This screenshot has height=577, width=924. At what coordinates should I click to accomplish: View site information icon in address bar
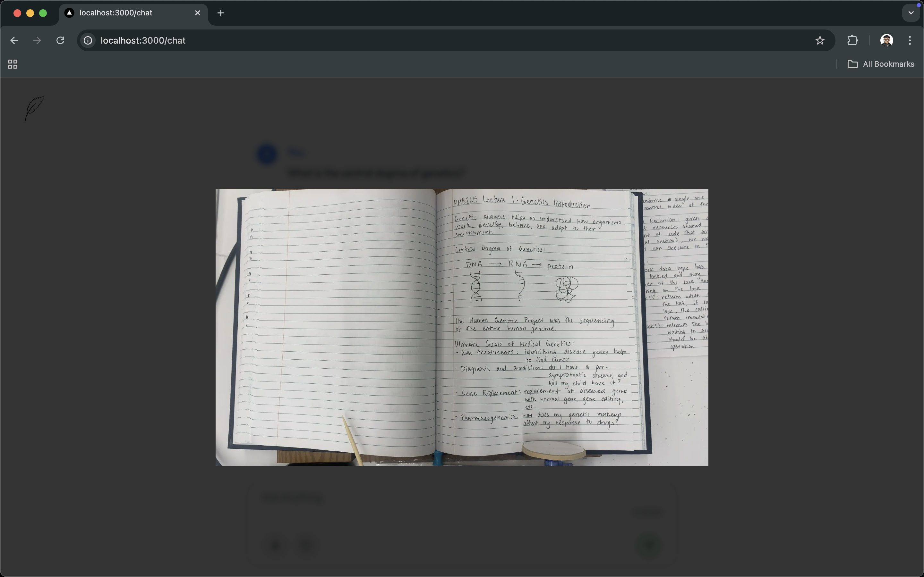point(88,40)
